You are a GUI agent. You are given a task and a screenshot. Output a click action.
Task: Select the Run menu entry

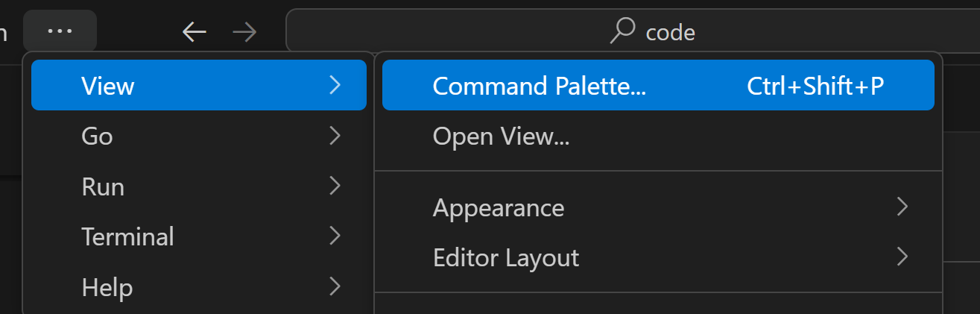103,186
